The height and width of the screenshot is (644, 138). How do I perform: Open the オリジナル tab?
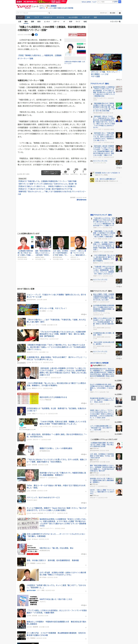[x=60, y=17]
